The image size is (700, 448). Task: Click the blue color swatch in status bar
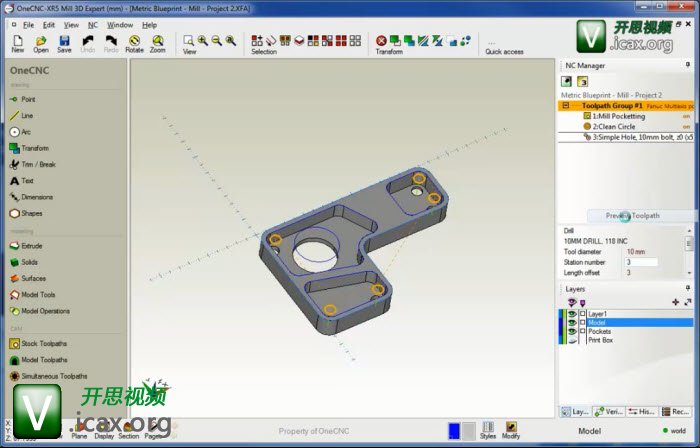pos(454,431)
